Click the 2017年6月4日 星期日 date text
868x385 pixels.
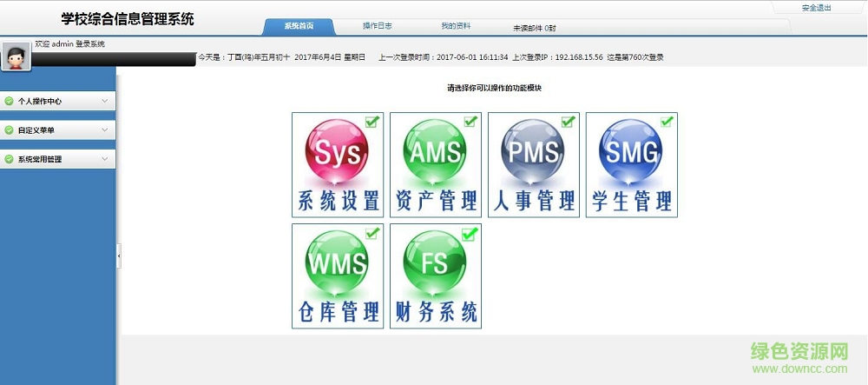[x=330, y=57]
